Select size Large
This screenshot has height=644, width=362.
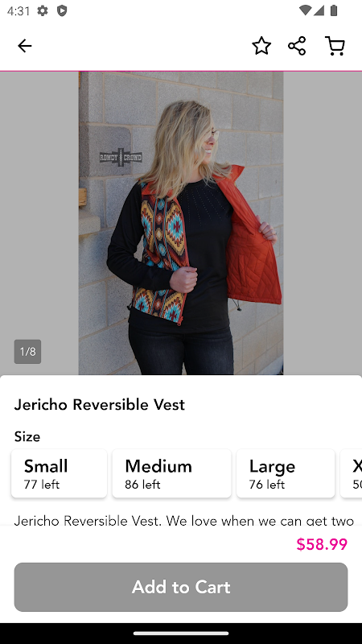point(286,473)
